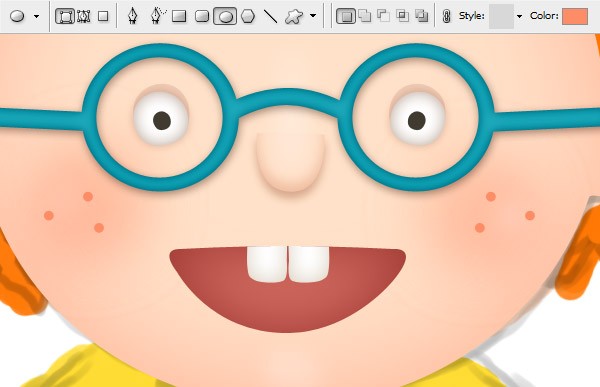Select the Pen tool
Screen dimensions: 600x387
[132, 16]
